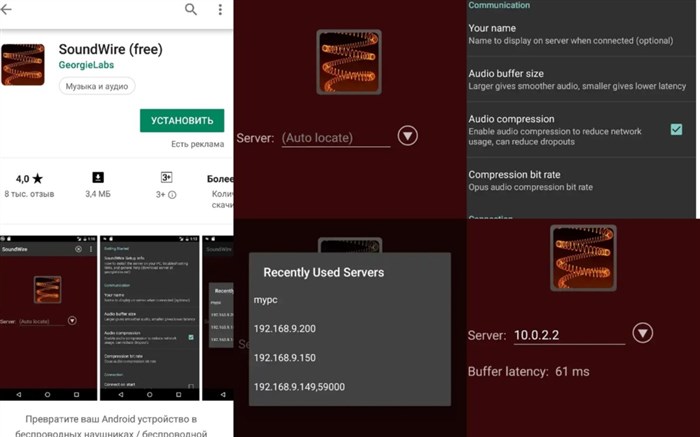Expand server dropdown next to Auto locate
This screenshot has height=437, width=700.
pyautogui.click(x=408, y=136)
